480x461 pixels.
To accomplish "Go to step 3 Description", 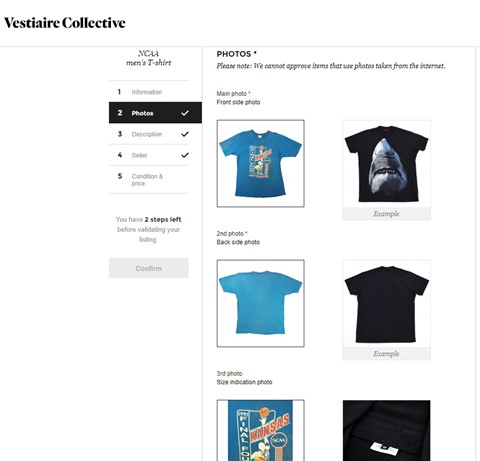I will 149,134.
